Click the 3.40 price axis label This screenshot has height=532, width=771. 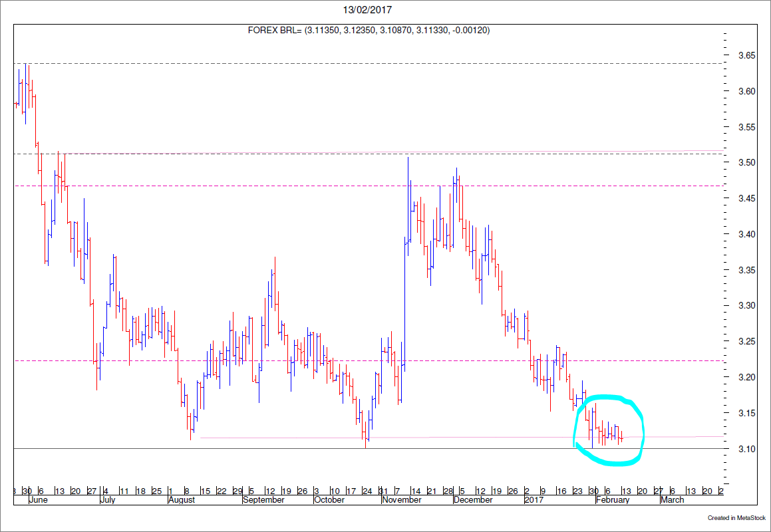pyautogui.click(x=748, y=235)
